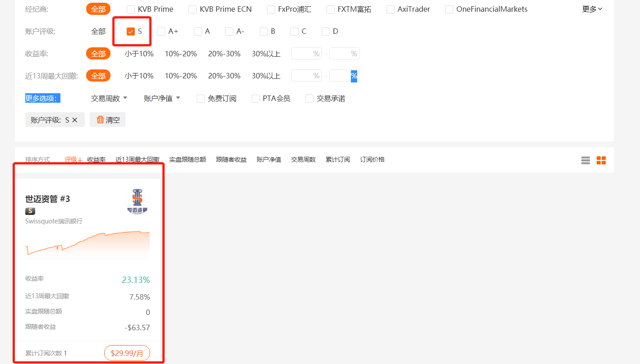The height and width of the screenshot is (364, 640).
Task: Check the A account rating checkbox
Action: [x=198, y=32]
